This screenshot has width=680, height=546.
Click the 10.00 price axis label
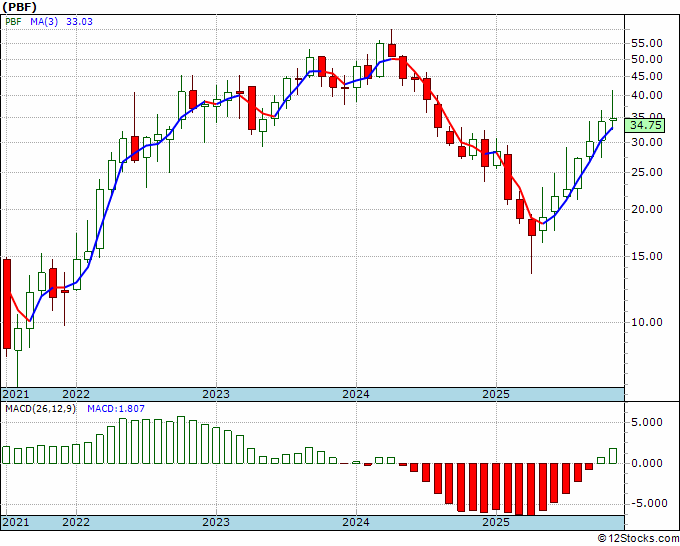tap(647, 322)
